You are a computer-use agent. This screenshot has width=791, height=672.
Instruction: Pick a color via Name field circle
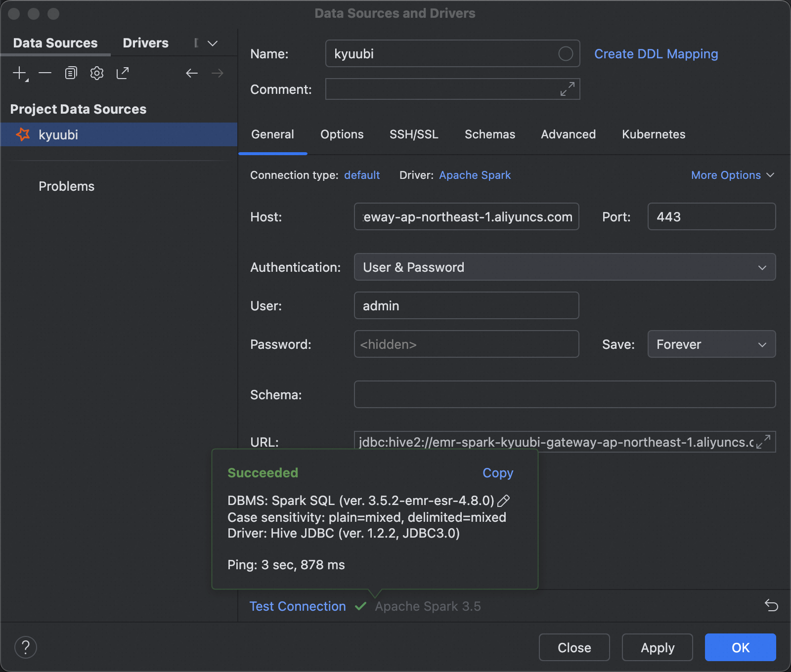[566, 53]
